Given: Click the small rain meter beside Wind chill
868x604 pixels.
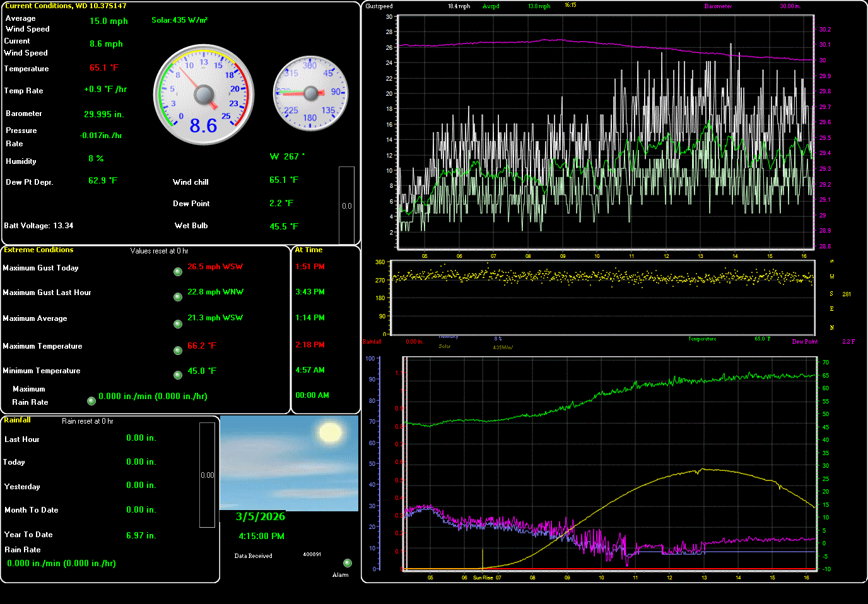Looking at the screenshot, I should [346, 206].
